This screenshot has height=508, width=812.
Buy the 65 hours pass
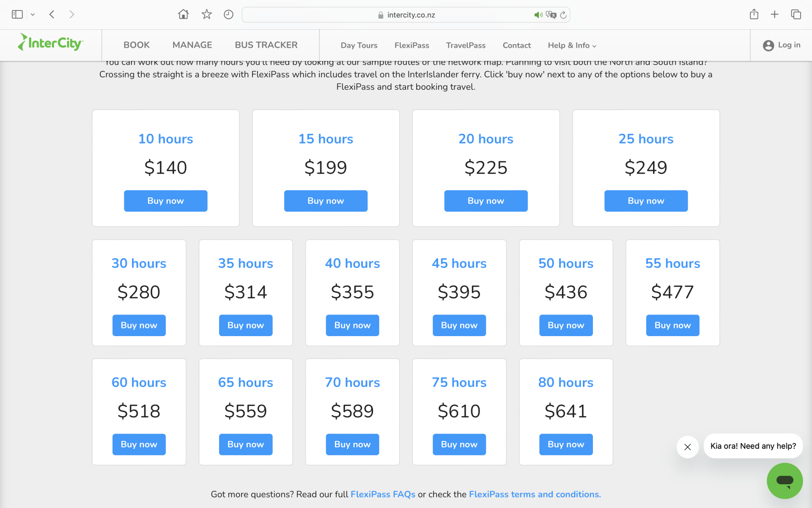click(x=246, y=444)
